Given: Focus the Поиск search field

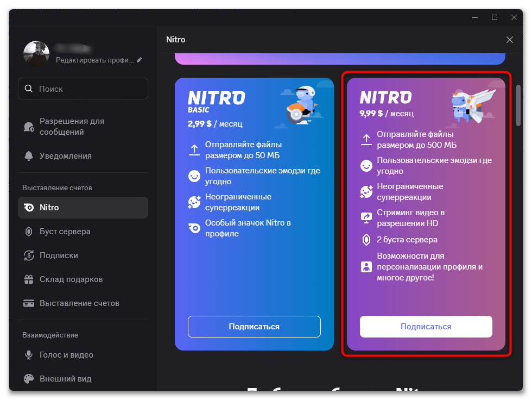Looking at the screenshot, I should [x=83, y=89].
